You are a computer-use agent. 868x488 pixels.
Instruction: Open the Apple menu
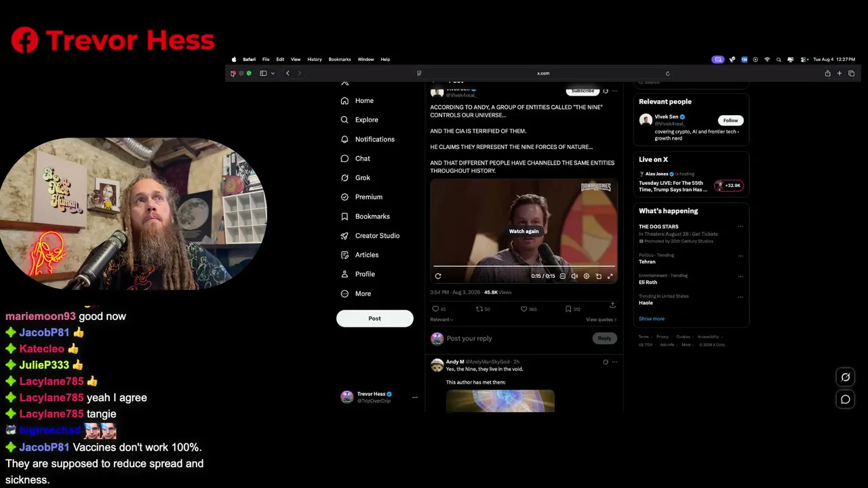tap(235, 60)
